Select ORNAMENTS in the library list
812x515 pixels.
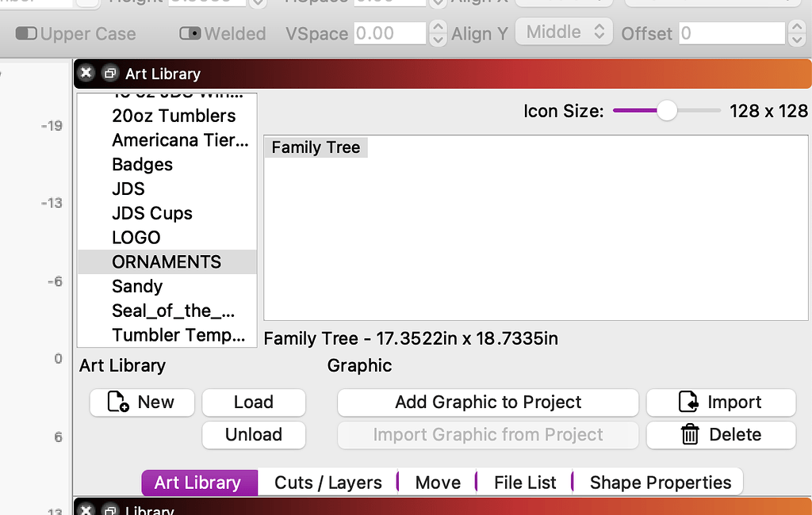pos(166,261)
